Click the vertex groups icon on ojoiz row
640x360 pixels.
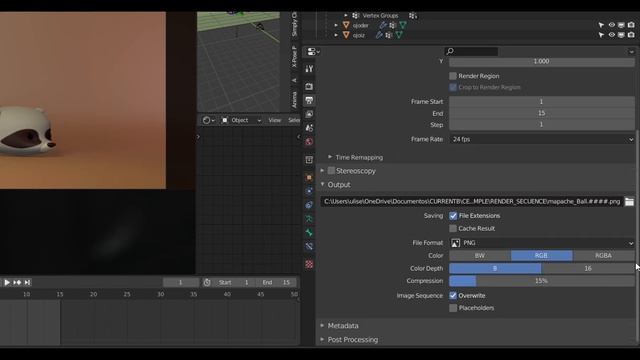click(x=389, y=35)
